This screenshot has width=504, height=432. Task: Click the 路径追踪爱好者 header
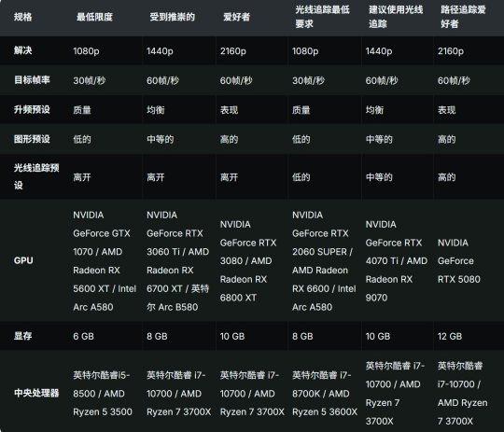pos(463,17)
